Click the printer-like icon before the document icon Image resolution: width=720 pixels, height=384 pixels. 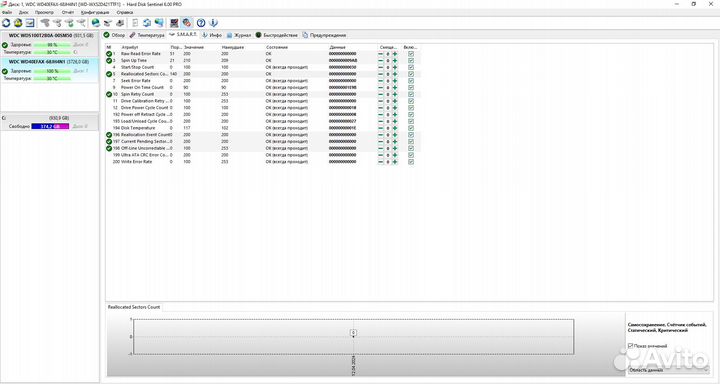click(120, 23)
